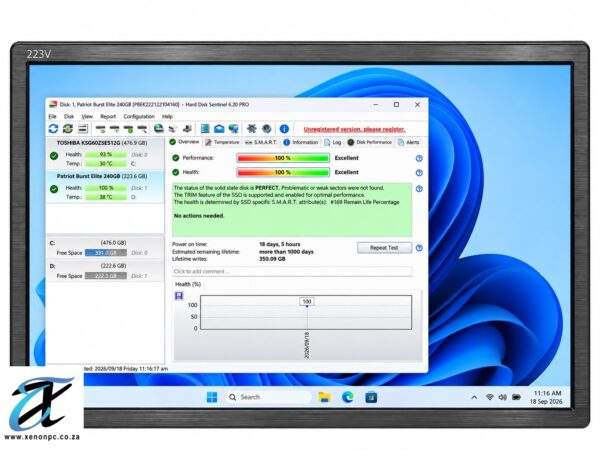Click the grey drive panel toolbar icon

pos(83,129)
